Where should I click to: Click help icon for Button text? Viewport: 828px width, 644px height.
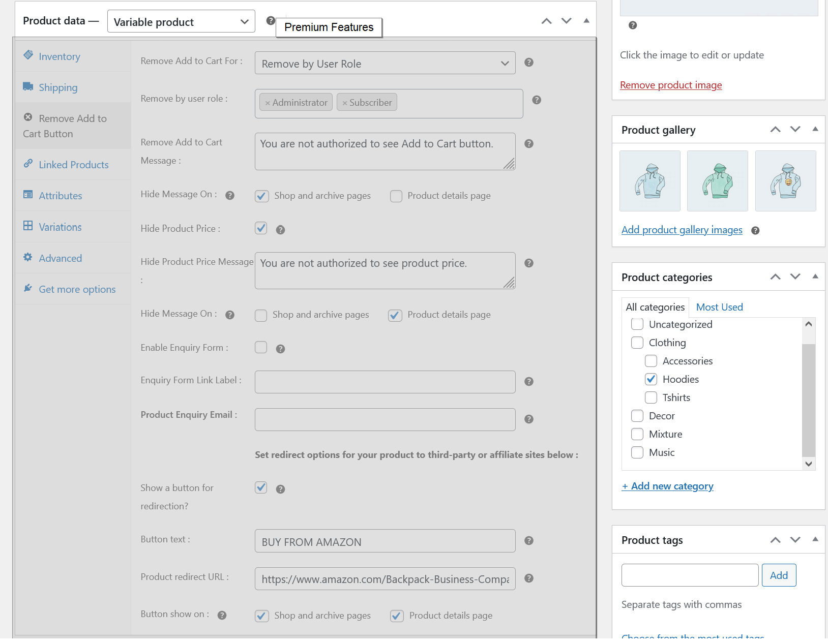(529, 541)
